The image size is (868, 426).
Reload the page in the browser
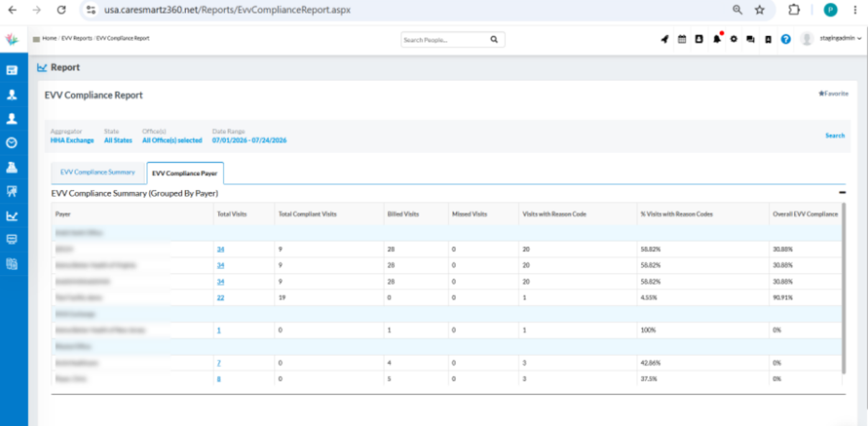click(61, 10)
